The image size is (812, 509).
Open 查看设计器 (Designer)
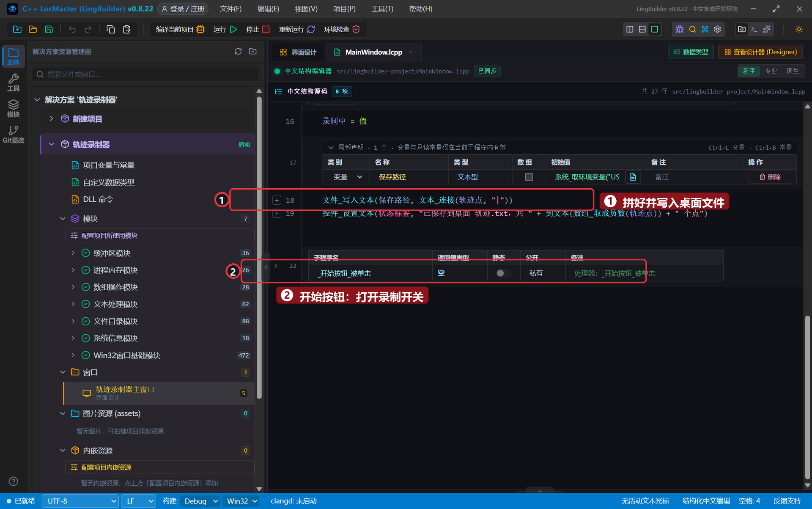click(x=760, y=52)
